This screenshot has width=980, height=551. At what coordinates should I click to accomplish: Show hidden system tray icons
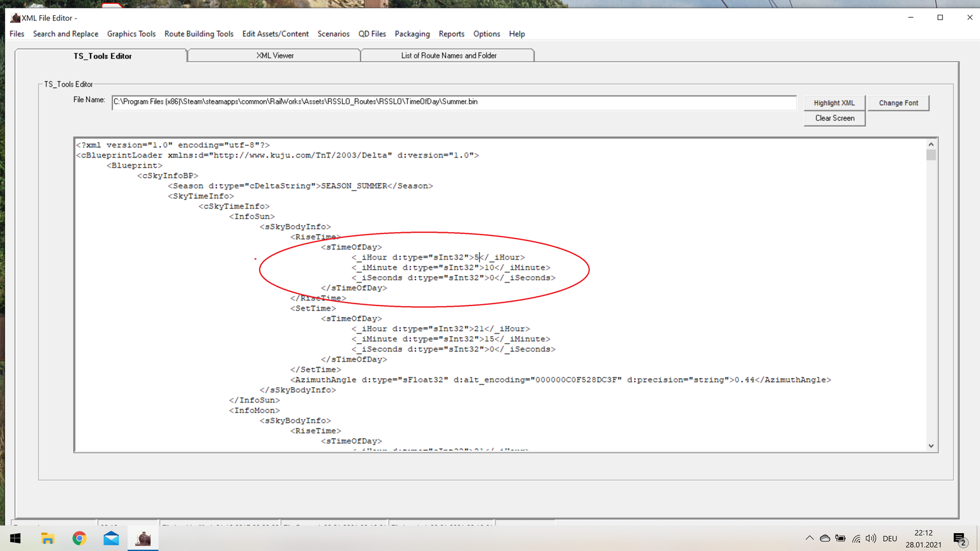point(810,538)
